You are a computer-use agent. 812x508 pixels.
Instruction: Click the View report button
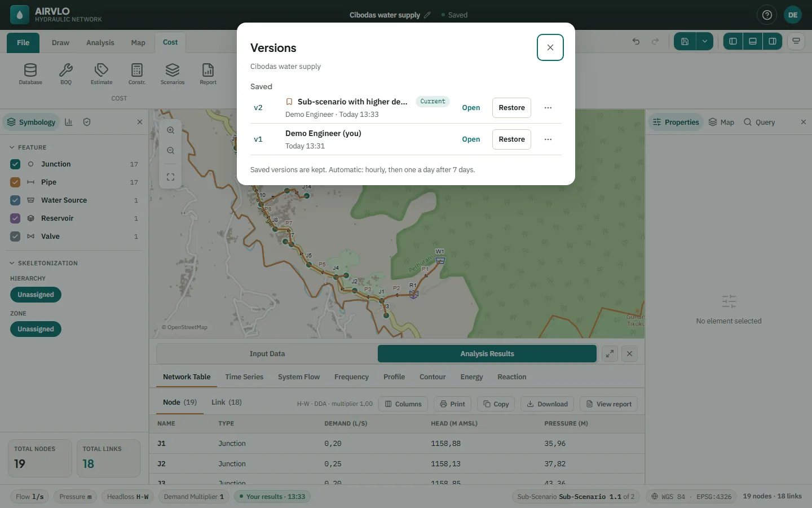[608, 404]
